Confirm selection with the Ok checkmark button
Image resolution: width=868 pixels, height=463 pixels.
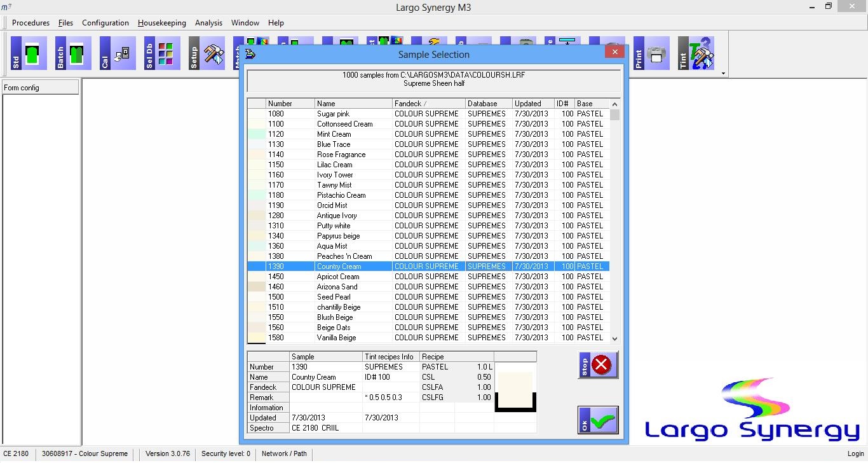[x=598, y=420]
